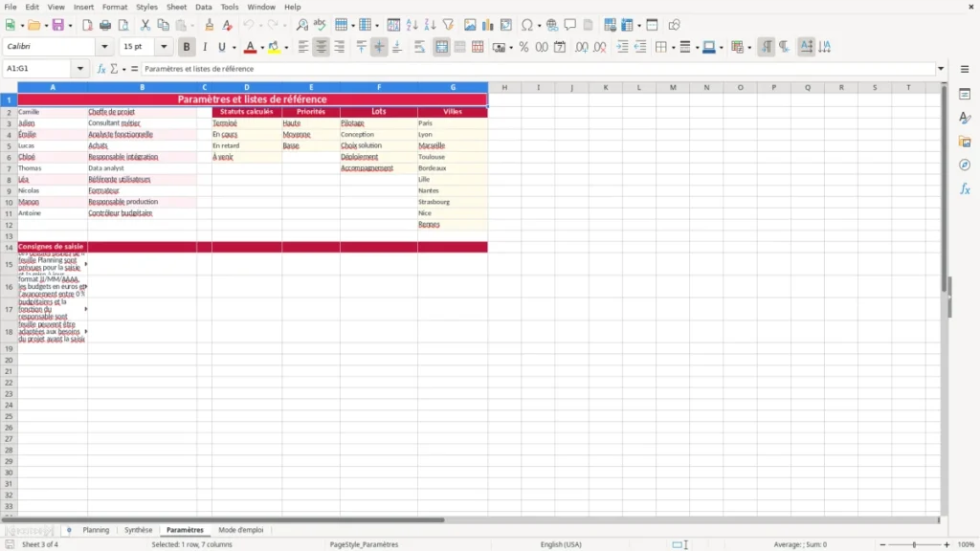Open the Paste dropdown arrow
Image resolution: width=980 pixels, height=551 pixels.
[x=193, y=26]
